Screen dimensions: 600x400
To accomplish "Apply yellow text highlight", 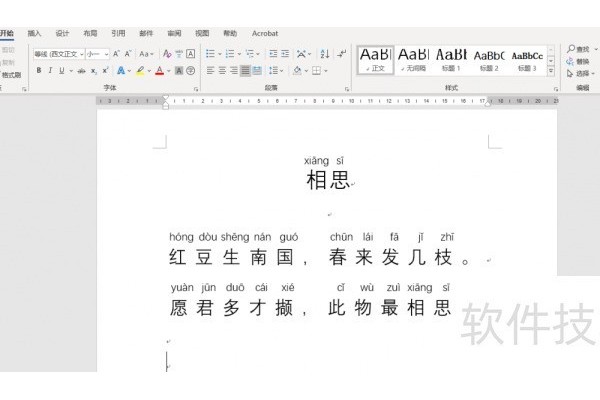I will 140,71.
